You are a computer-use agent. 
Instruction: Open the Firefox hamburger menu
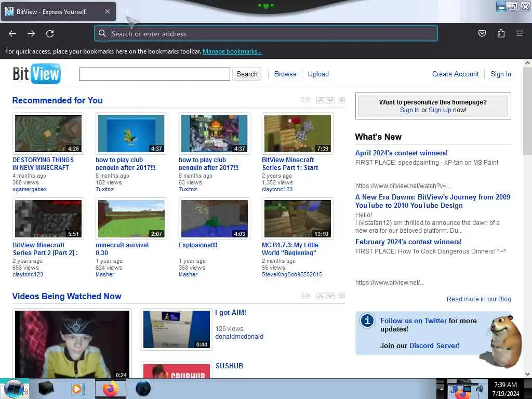[x=520, y=33]
